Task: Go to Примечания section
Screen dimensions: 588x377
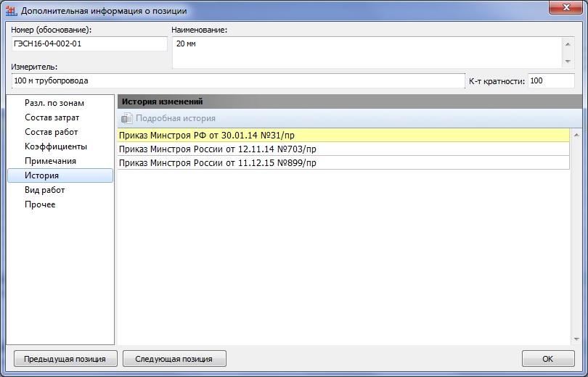Action: (60, 161)
